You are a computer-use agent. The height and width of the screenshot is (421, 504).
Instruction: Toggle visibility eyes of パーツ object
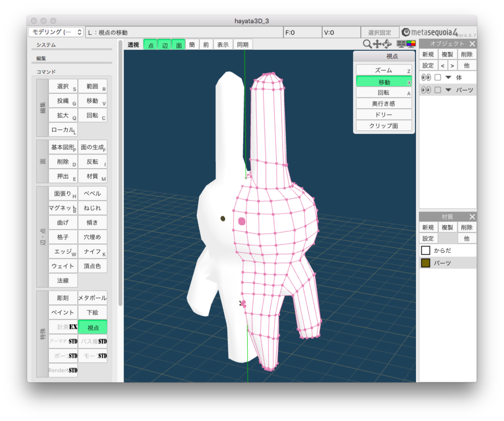426,90
